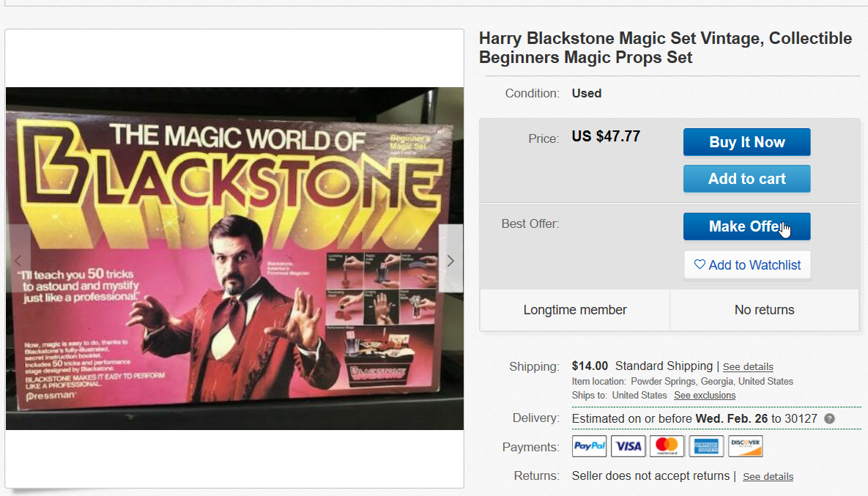Click the Longtime member seller badge
This screenshot has height=496, width=868.
[x=574, y=310]
